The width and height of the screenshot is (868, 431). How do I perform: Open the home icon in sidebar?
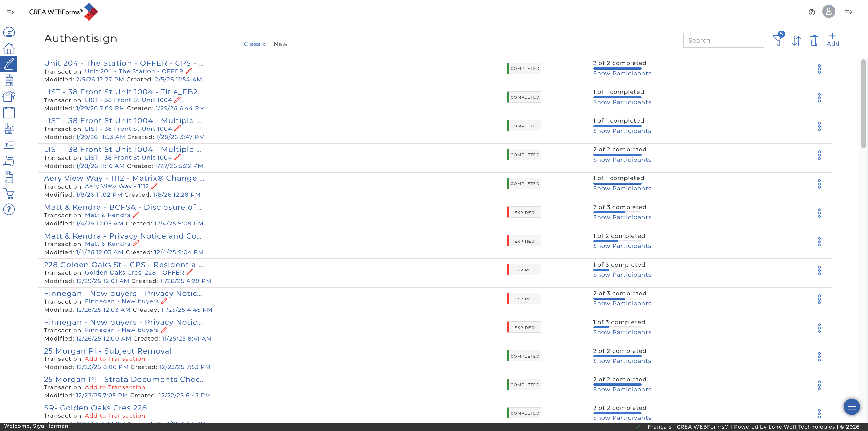[9, 48]
